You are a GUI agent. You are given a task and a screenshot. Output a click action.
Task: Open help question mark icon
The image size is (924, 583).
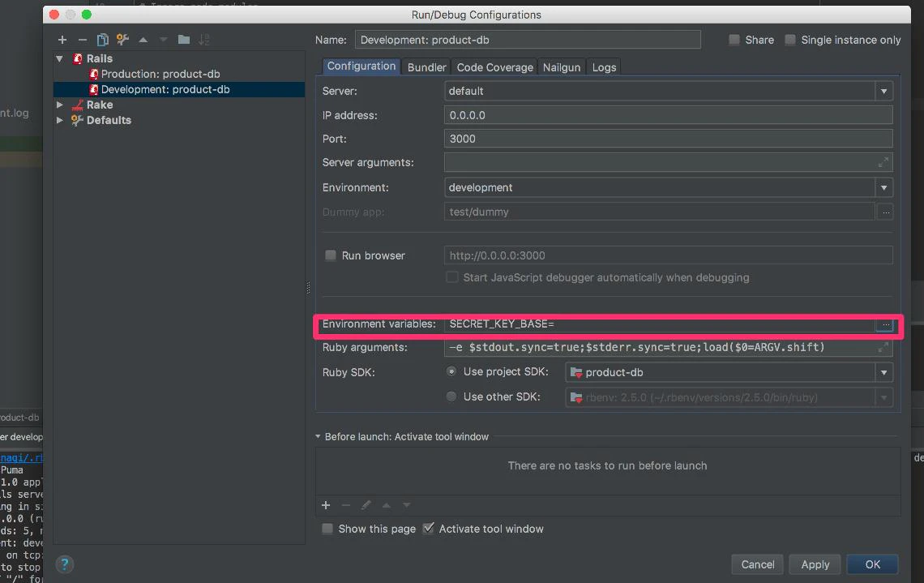(65, 564)
